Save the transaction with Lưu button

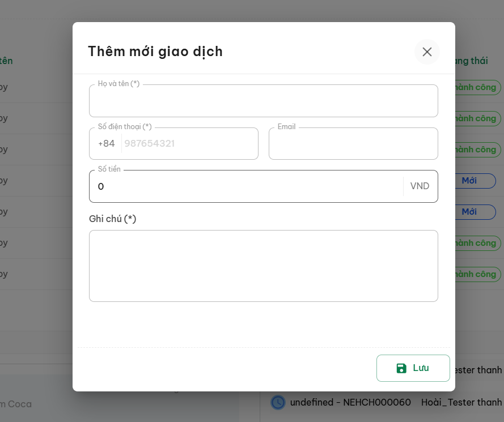413,368
